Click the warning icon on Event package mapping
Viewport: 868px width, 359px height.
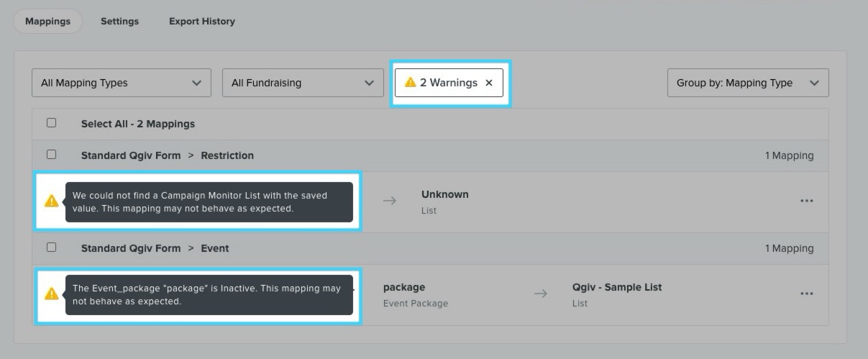coord(51,294)
